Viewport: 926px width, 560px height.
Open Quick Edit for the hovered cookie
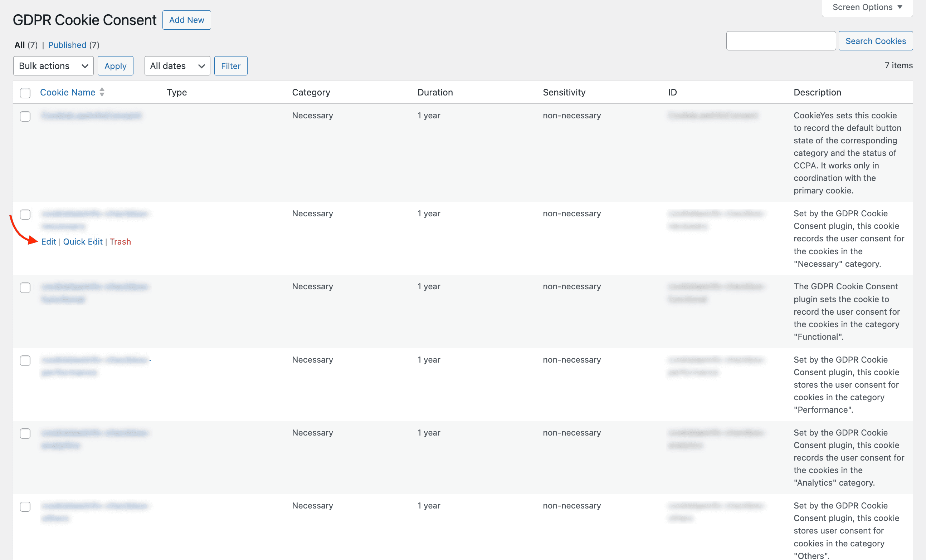point(83,241)
